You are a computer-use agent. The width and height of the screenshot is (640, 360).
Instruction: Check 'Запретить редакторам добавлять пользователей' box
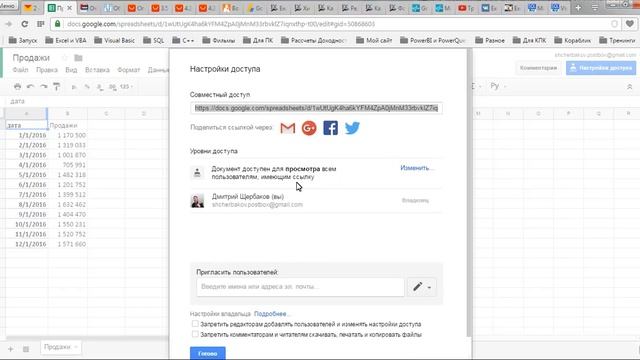pyautogui.click(x=195, y=324)
